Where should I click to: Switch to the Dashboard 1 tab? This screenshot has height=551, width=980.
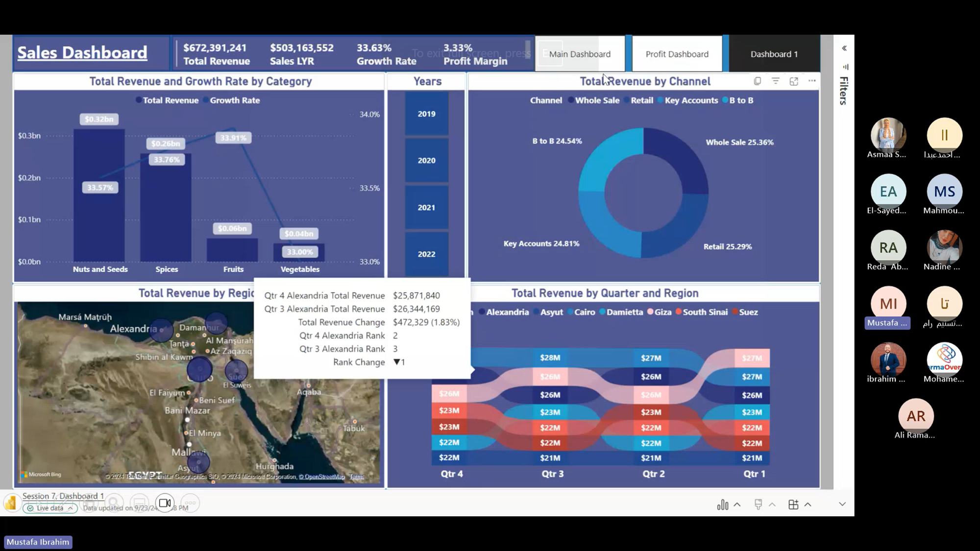pos(774,54)
